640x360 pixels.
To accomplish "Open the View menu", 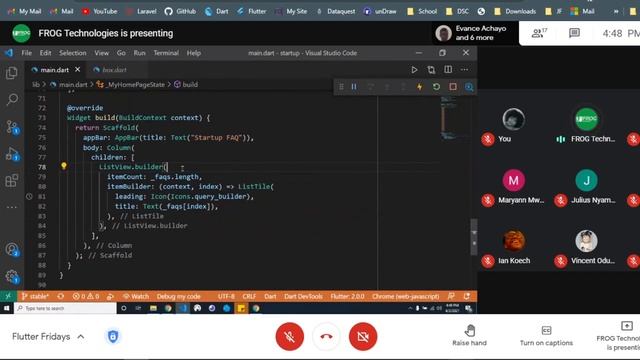I will pyautogui.click(x=102, y=53).
